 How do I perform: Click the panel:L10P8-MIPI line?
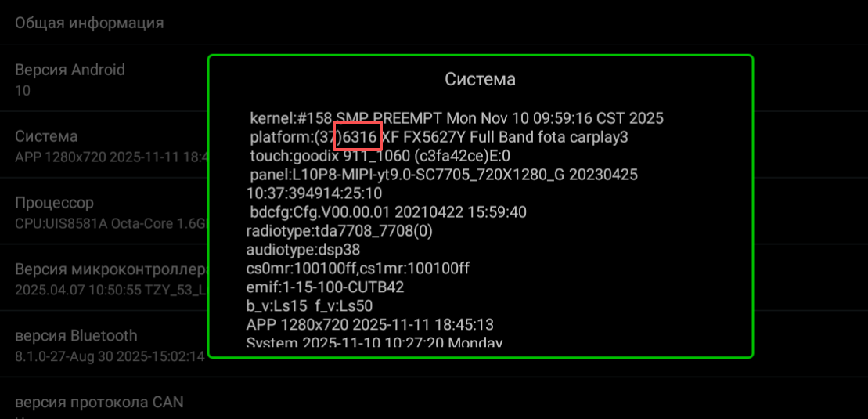(x=444, y=175)
